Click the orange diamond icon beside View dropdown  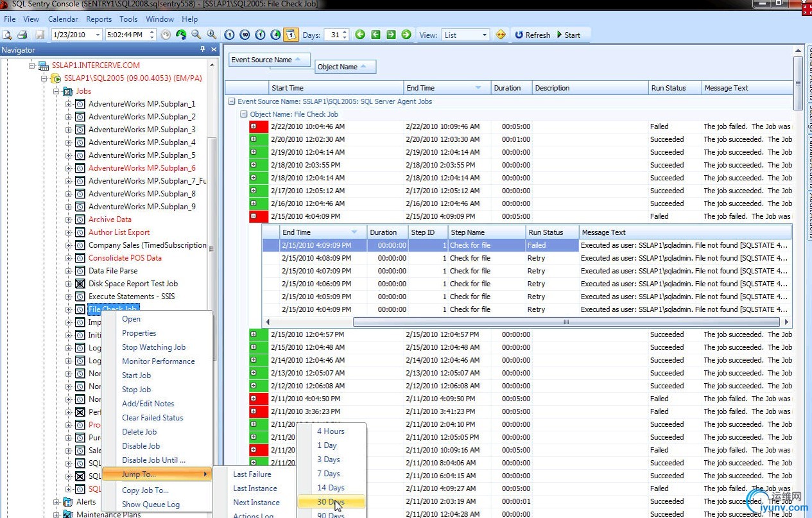(501, 35)
